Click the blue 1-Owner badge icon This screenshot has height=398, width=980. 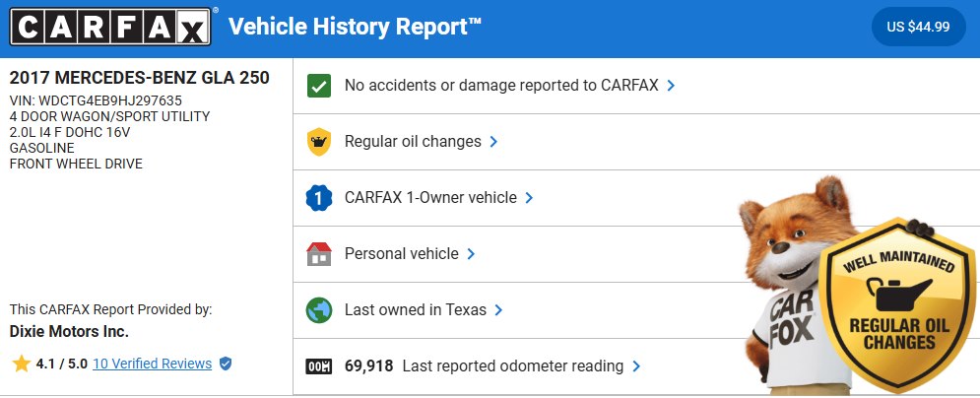319,198
